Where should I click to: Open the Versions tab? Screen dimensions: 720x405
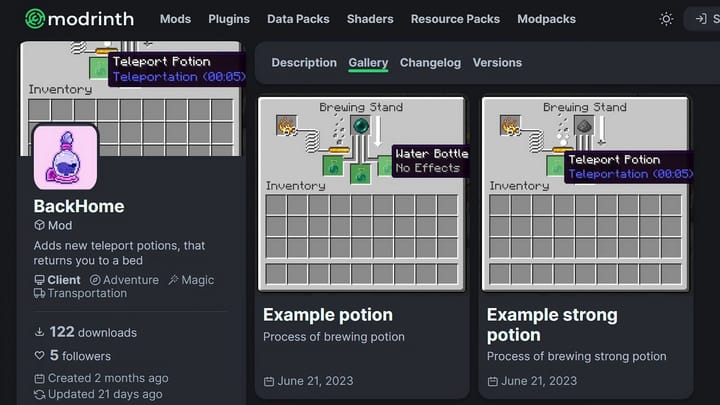pyautogui.click(x=497, y=62)
